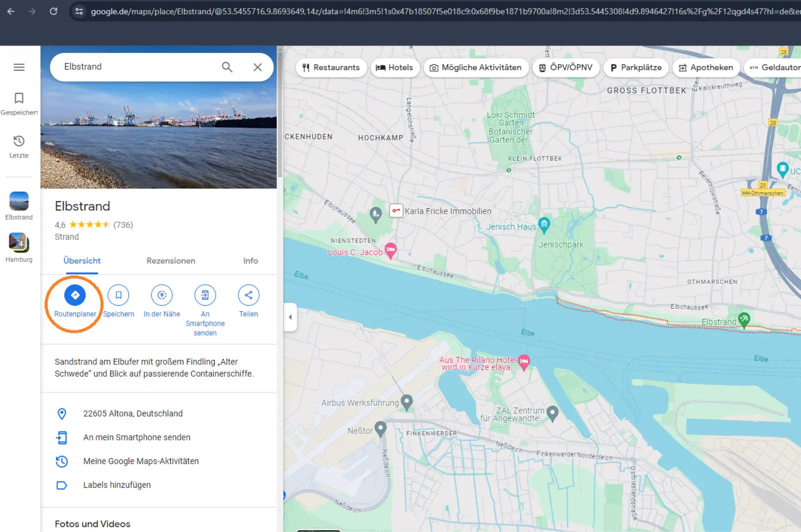This screenshot has height=532, width=801.
Task: Open the hamburger menu in sidebar
Action: click(x=19, y=67)
